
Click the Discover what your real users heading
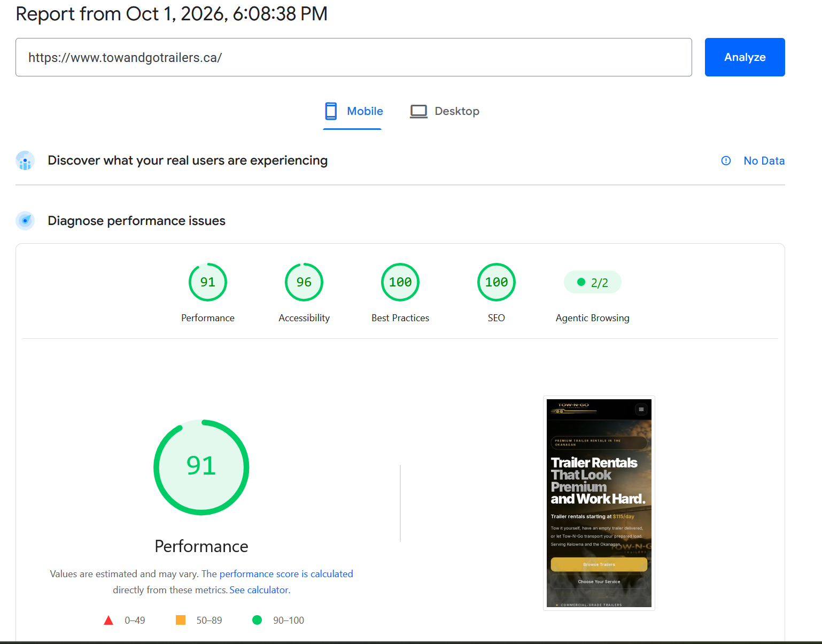tap(188, 160)
